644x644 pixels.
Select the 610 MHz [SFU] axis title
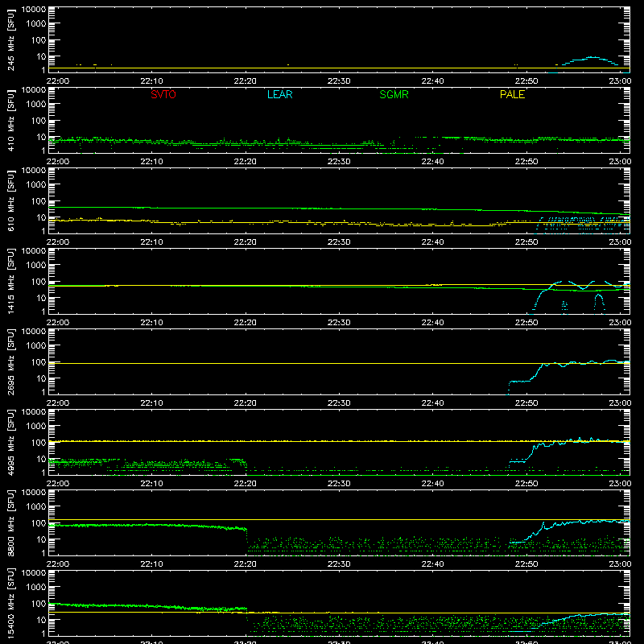(x=10, y=200)
